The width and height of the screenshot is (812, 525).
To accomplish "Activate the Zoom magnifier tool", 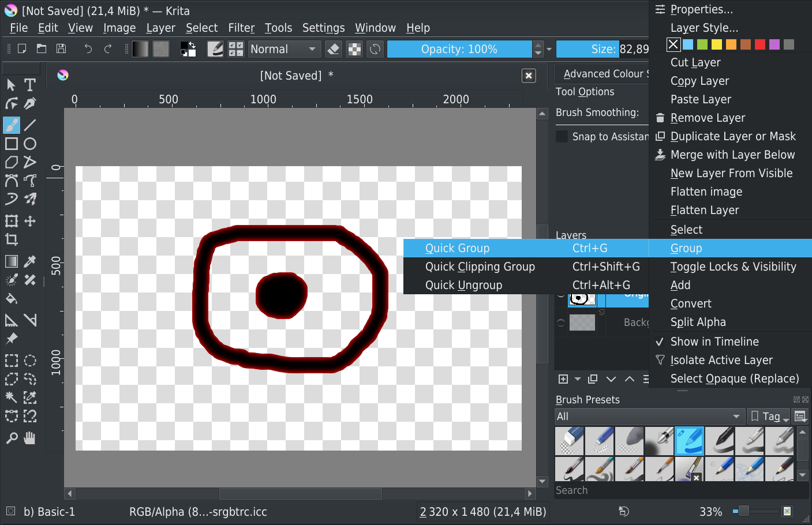I will click(x=11, y=438).
